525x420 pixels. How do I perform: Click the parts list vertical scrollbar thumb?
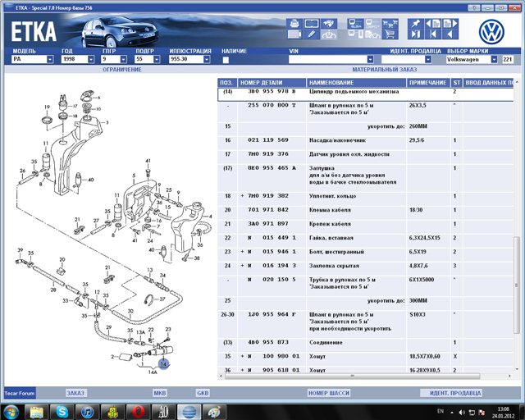tap(516, 285)
